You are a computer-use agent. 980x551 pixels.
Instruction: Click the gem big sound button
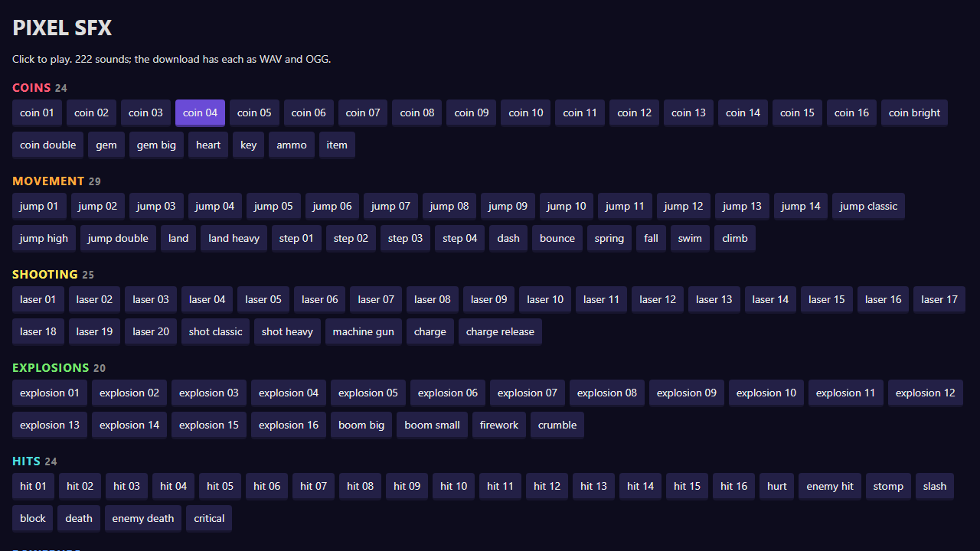click(x=156, y=145)
